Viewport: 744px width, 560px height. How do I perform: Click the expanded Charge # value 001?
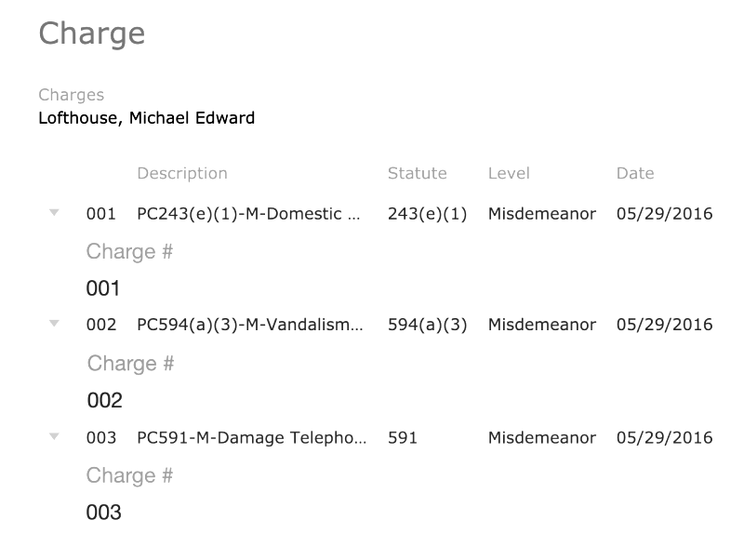point(103,288)
